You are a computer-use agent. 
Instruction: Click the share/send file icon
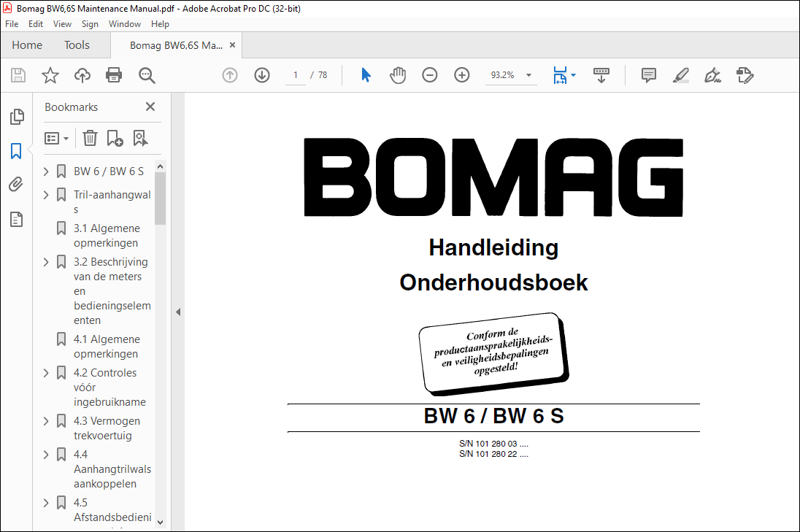pyautogui.click(x=745, y=75)
